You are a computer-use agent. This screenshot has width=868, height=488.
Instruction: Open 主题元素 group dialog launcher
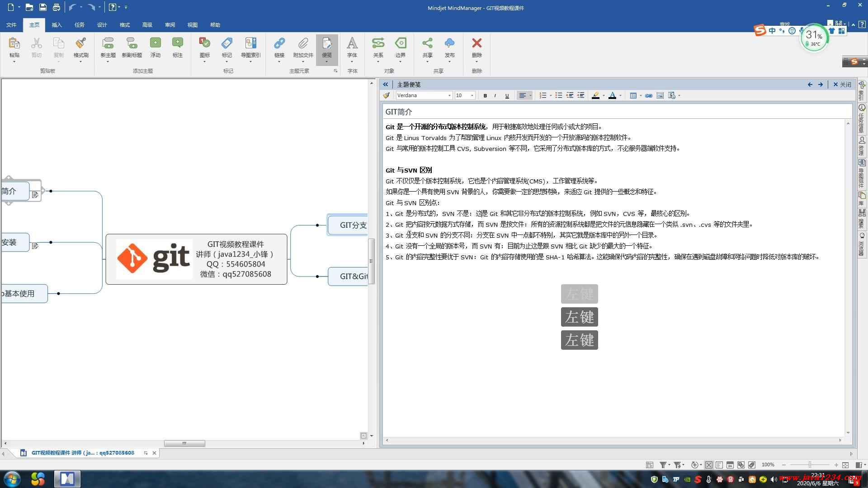point(335,71)
